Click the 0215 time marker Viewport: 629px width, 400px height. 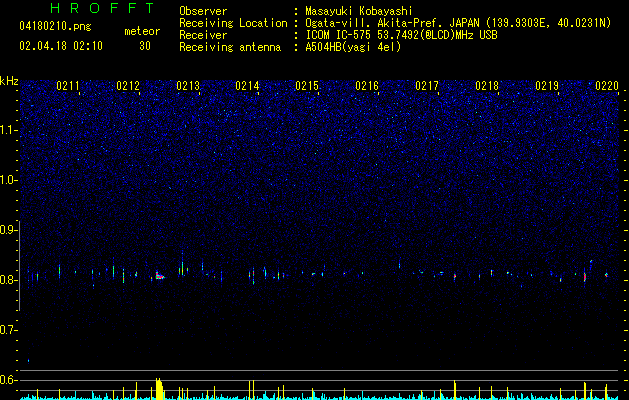[x=307, y=86]
